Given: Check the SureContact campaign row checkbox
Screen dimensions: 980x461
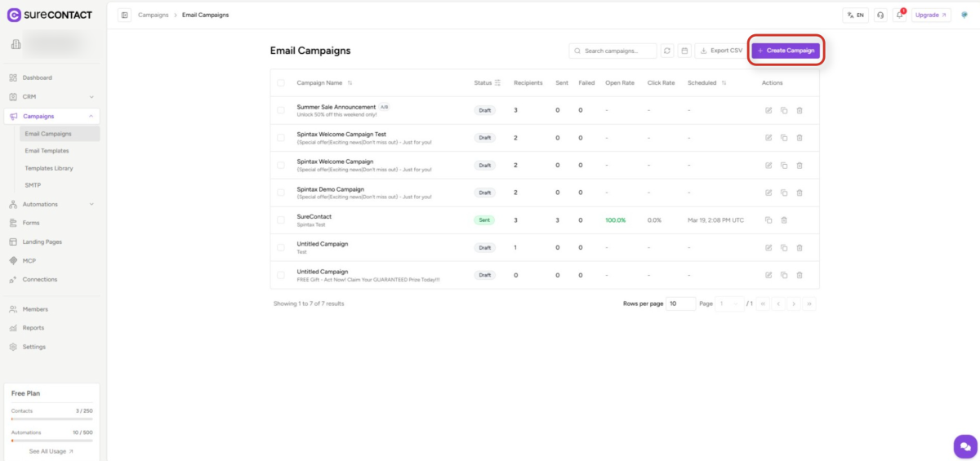Looking at the screenshot, I should 281,220.
